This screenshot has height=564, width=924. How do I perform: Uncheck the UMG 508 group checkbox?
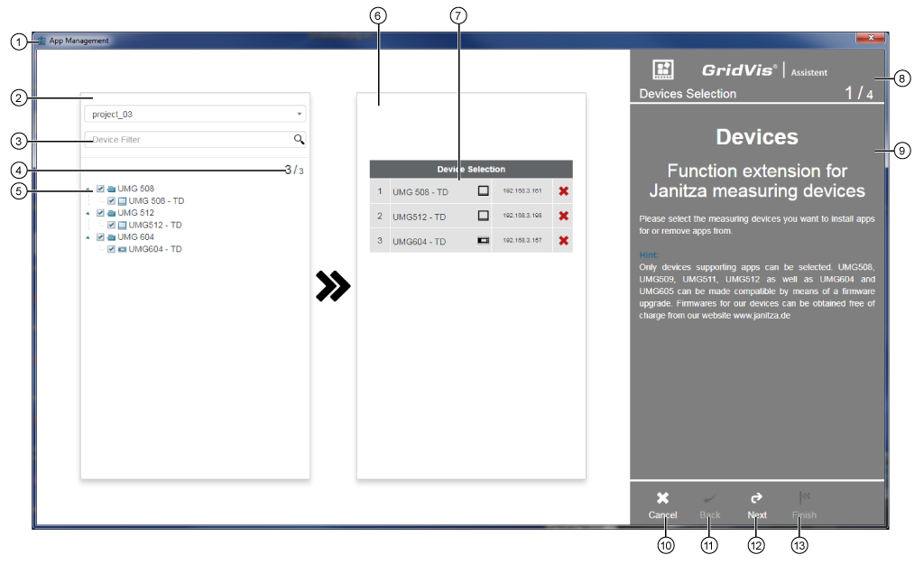pyautogui.click(x=99, y=188)
